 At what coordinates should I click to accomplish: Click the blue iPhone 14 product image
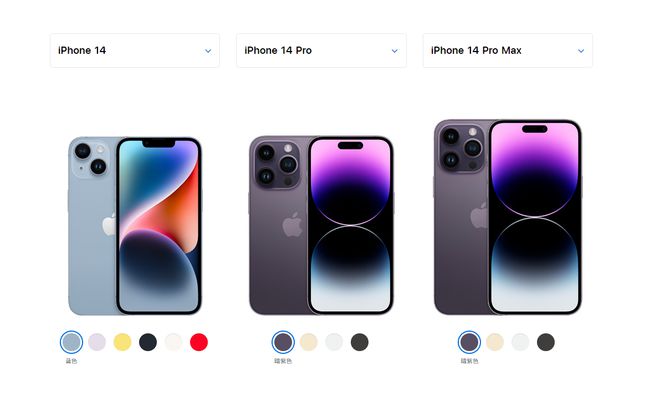pyautogui.click(x=135, y=226)
